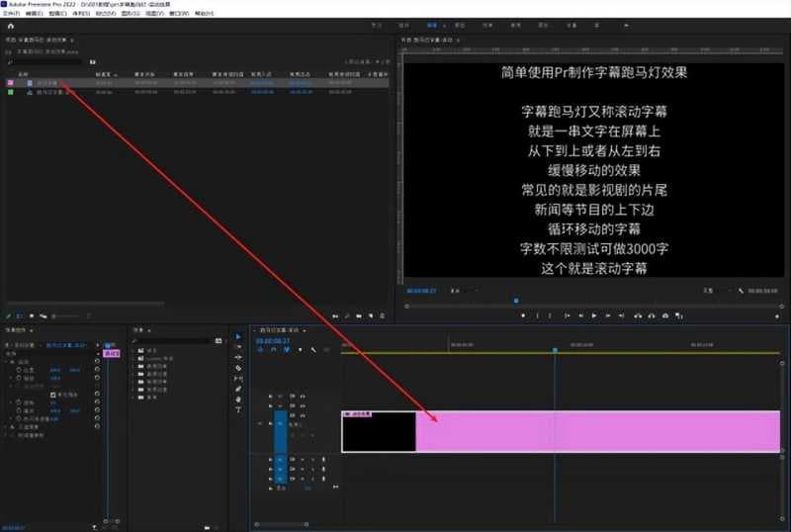Click the Project panel search field

pyautogui.click(x=44, y=62)
